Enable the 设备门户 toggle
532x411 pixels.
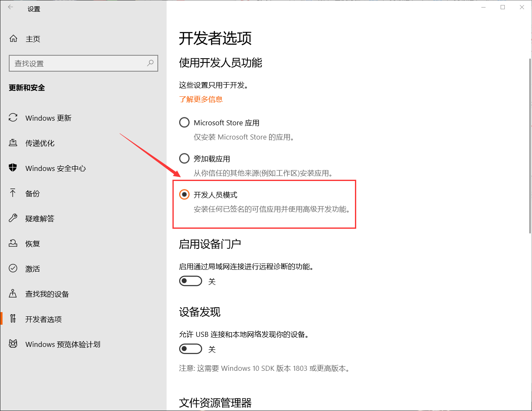[190, 281]
